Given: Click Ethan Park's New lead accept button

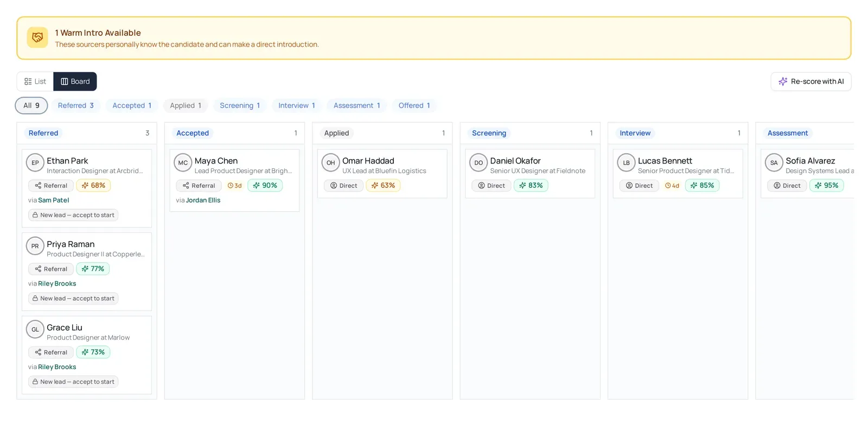Looking at the screenshot, I should click(73, 215).
